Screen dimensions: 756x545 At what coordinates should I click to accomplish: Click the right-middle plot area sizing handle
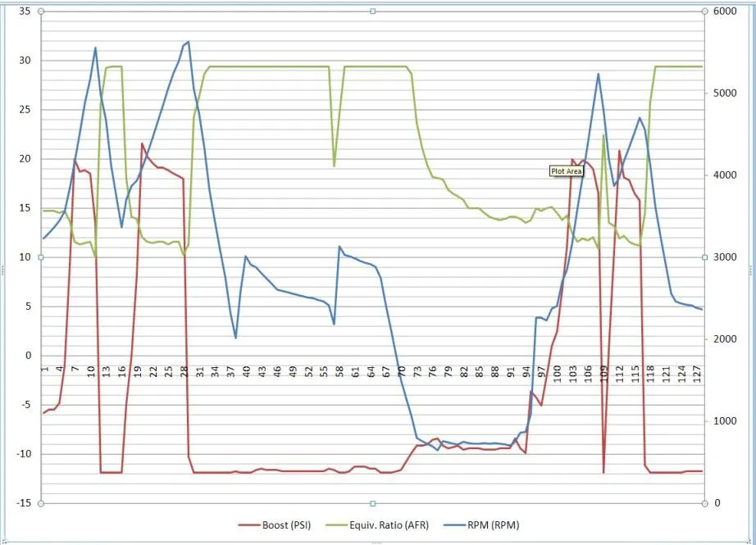[704, 257]
